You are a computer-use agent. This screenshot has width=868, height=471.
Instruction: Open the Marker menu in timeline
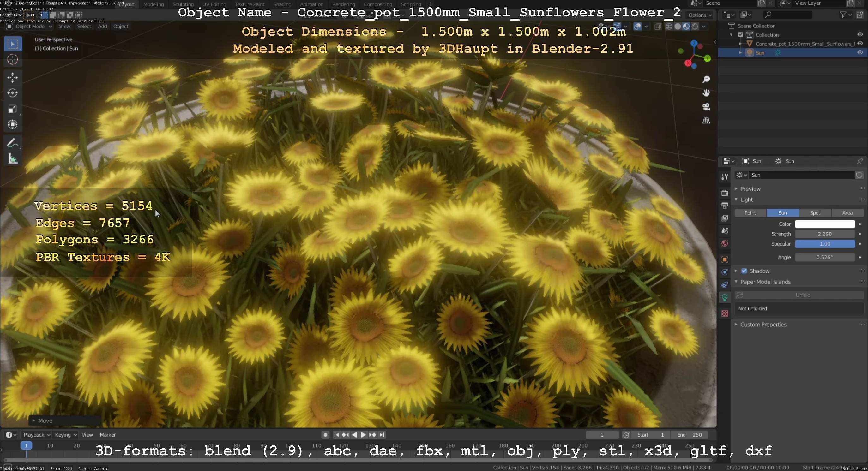tap(107, 435)
